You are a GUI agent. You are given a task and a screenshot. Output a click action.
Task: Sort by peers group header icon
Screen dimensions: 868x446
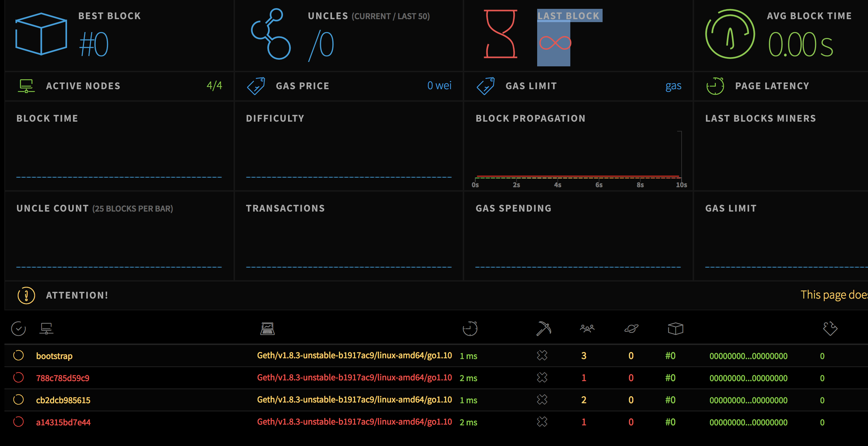pyautogui.click(x=587, y=328)
